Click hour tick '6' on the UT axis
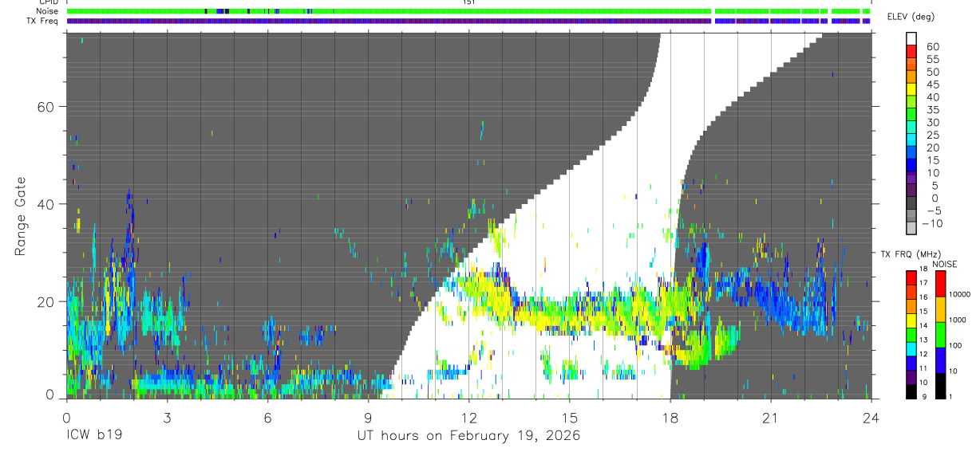The width and height of the screenshot is (980, 452). [267, 418]
